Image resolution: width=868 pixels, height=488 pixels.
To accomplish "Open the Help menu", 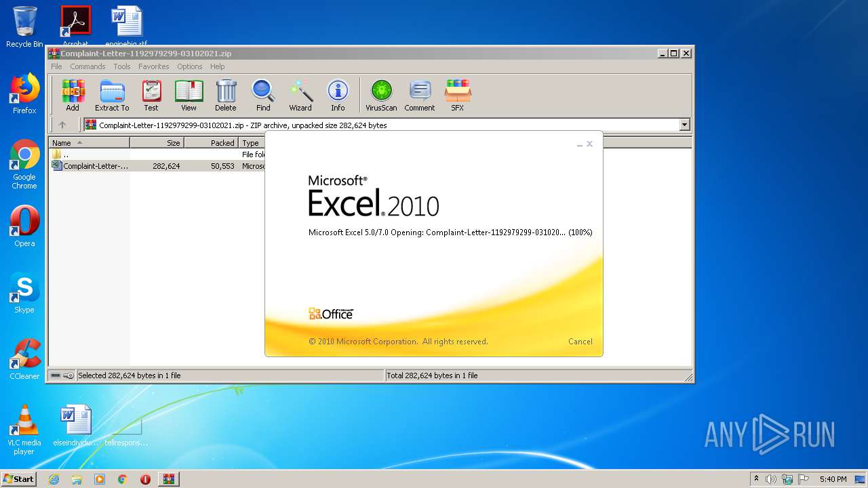I will 217,66.
